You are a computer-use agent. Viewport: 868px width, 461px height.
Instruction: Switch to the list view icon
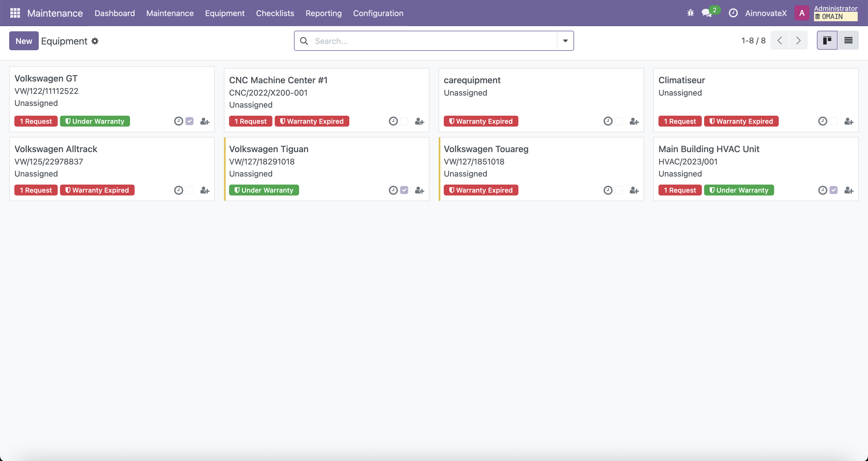[x=848, y=40]
